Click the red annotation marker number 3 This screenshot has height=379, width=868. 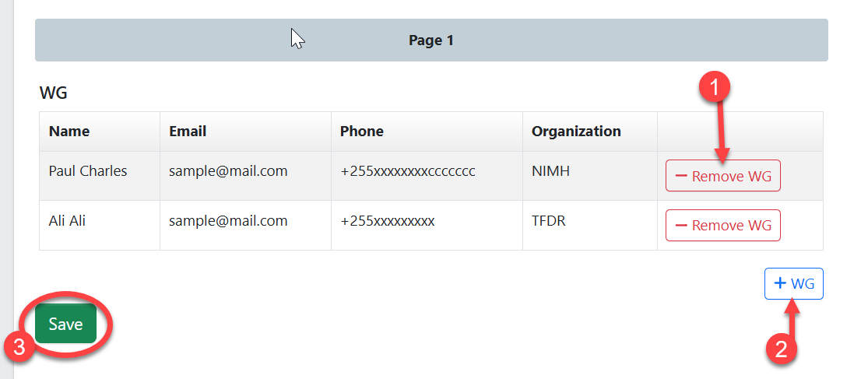(x=16, y=348)
